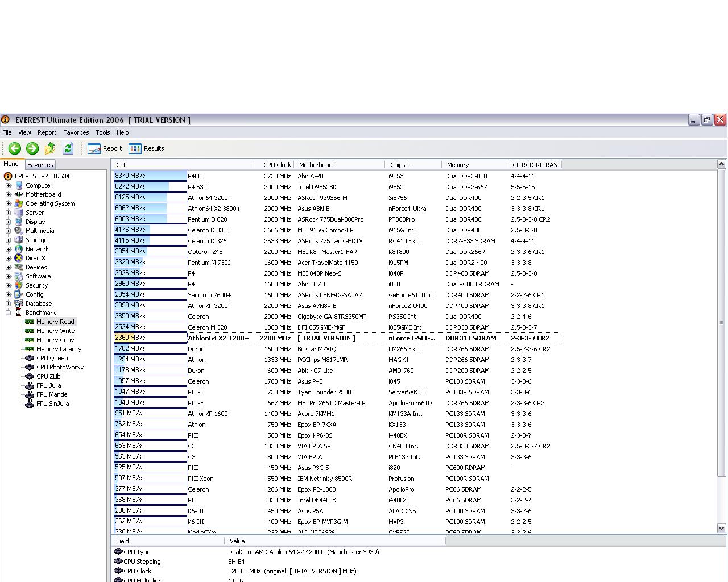The height and width of the screenshot is (582, 728).
Task: Click the 8370 MB/s P4EE result bar
Action: pos(150,176)
